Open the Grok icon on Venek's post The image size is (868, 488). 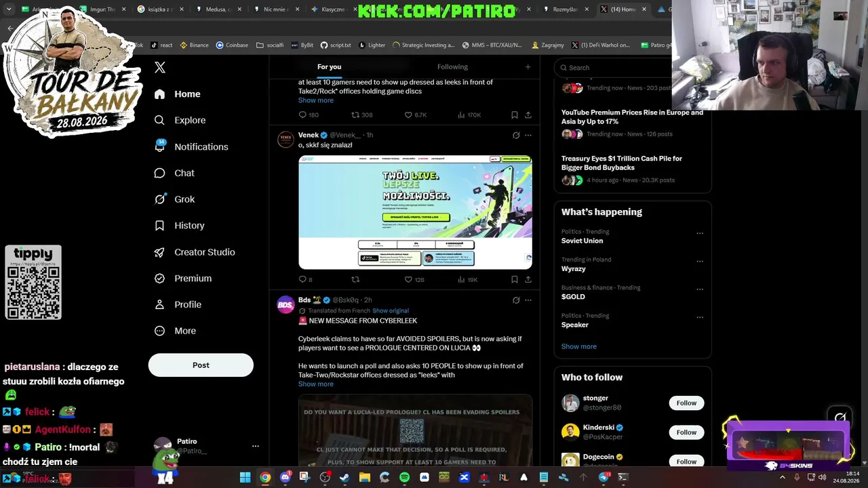[x=516, y=135]
